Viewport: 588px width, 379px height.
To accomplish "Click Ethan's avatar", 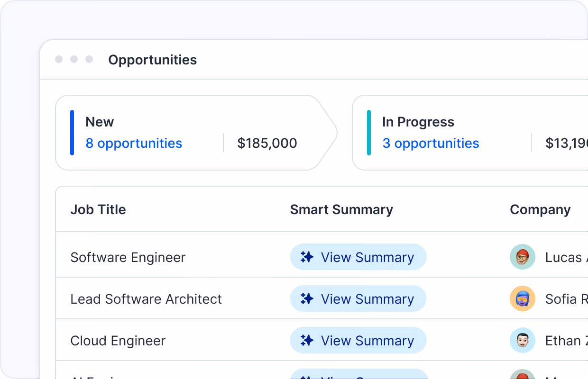I will coord(523,341).
